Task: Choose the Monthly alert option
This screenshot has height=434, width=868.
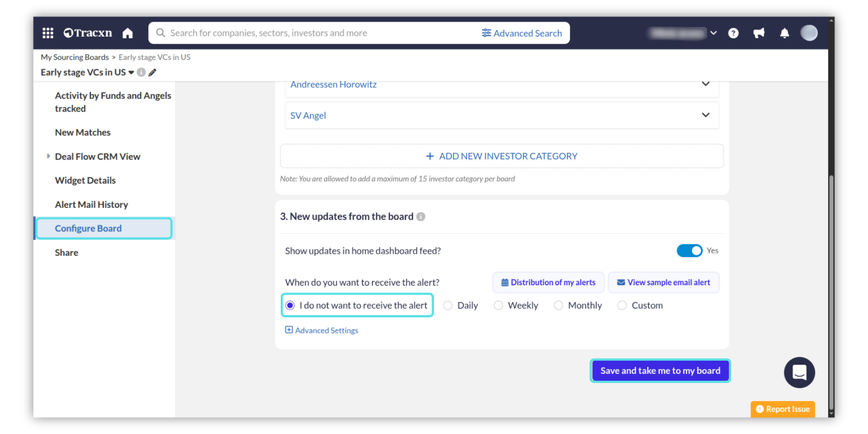Action: [x=559, y=306]
